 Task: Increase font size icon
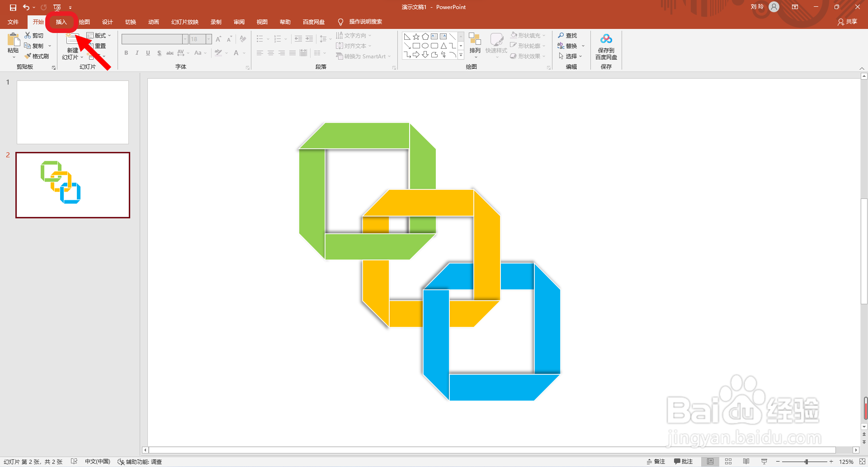pyautogui.click(x=219, y=39)
